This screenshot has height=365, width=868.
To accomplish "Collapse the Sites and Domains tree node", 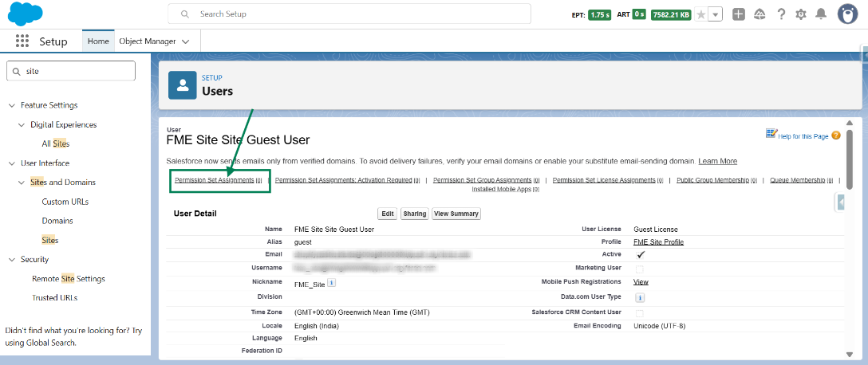I will tap(22, 182).
